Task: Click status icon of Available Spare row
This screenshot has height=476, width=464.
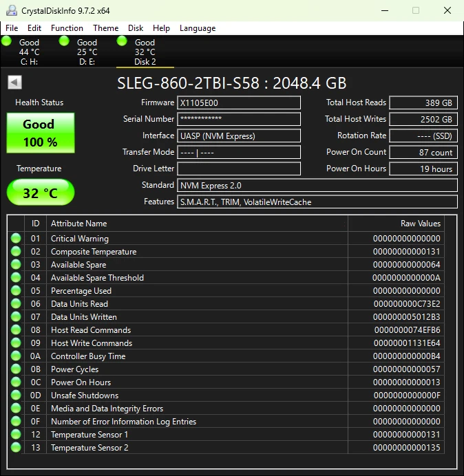Action: (x=16, y=264)
